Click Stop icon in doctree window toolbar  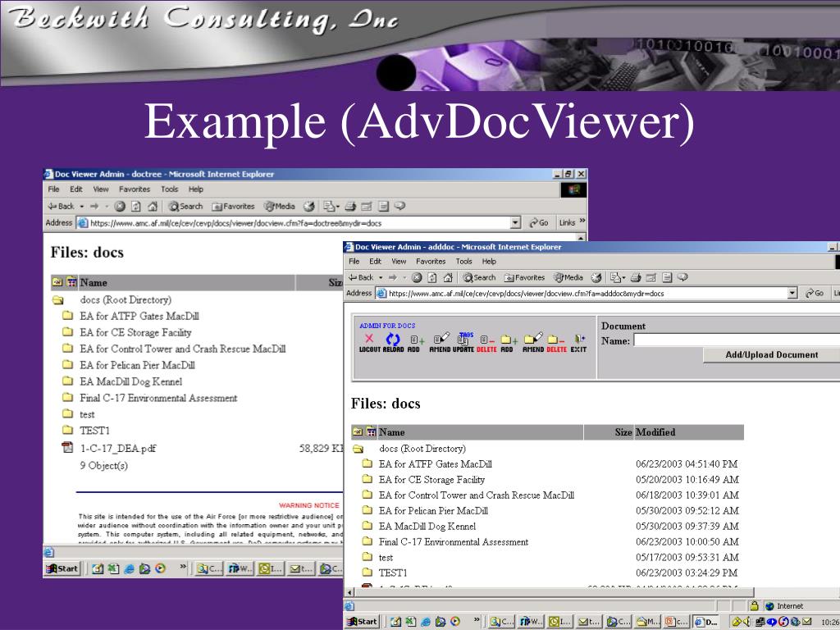pyautogui.click(x=120, y=206)
